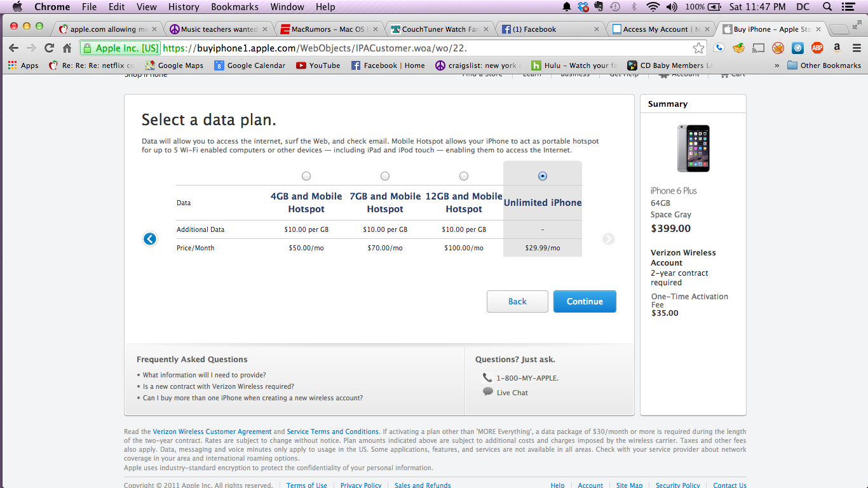Image resolution: width=868 pixels, height=488 pixels.
Task: Click the Google Cast extension icon
Action: click(x=758, y=48)
